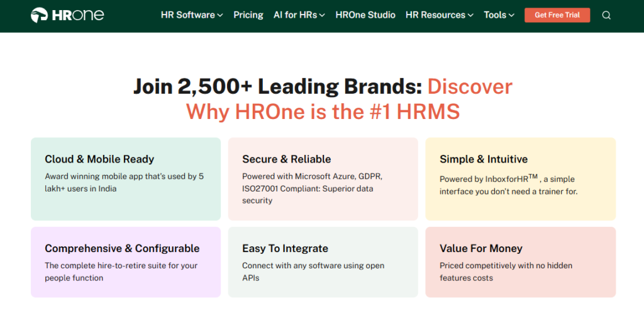Image resolution: width=644 pixels, height=325 pixels.
Task: Select the Comprehensive & Configurable heading
Action: [x=122, y=249]
